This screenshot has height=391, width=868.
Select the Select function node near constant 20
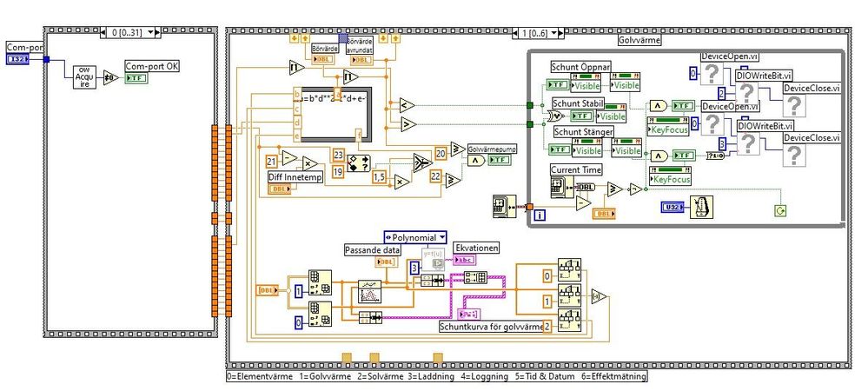pos(423,162)
